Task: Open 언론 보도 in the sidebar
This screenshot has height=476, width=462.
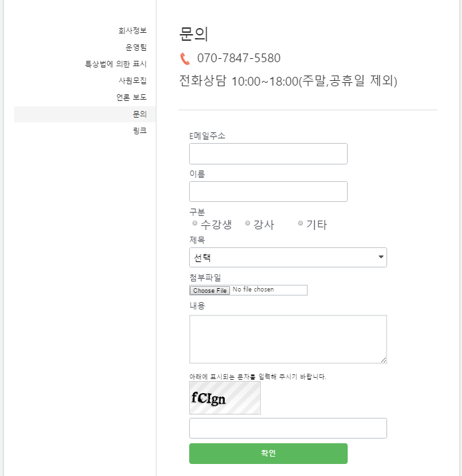Action: coord(132,97)
